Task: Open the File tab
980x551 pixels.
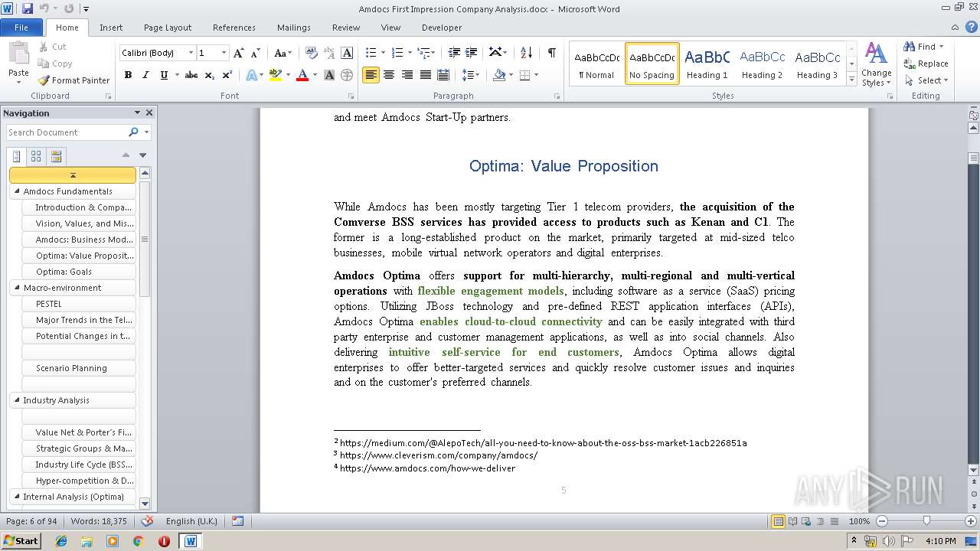Action: 21,27
